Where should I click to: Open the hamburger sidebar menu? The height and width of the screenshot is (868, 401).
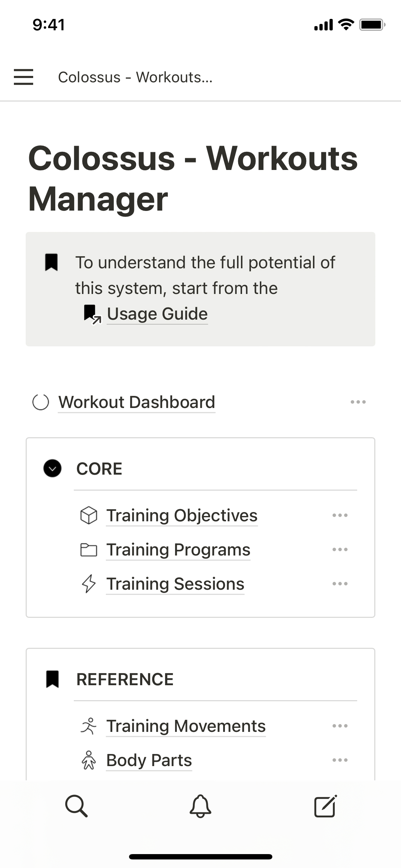pos(24,77)
